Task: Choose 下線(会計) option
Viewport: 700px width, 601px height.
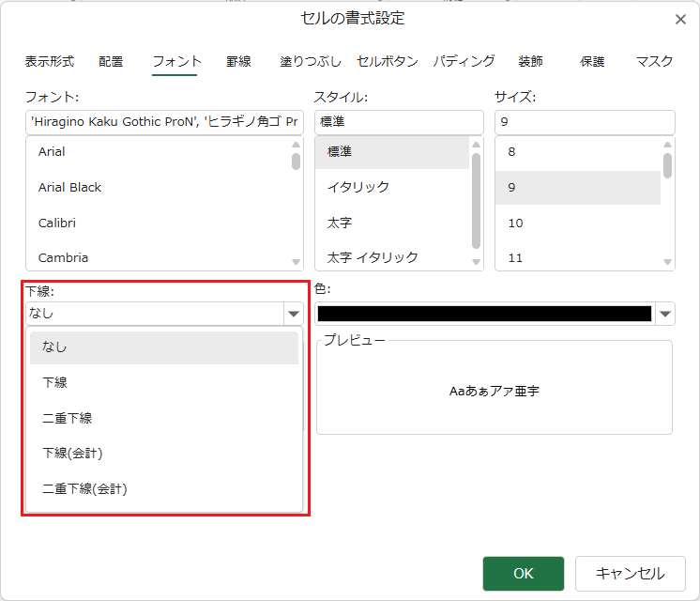Action: click(164, 453)
